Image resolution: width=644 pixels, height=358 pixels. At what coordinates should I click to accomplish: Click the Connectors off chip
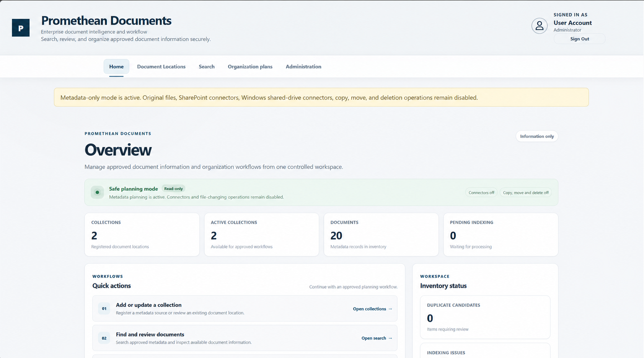[481, 193]
